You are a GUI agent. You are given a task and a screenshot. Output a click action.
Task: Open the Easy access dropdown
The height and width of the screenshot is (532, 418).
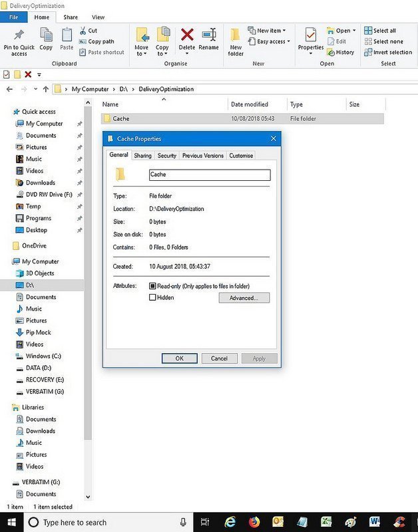[x=269, y=41]
